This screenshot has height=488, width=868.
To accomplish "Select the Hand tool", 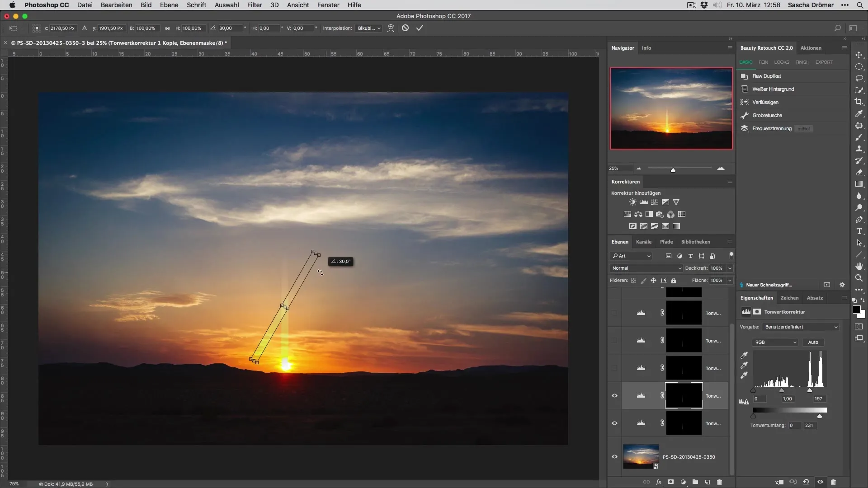I will [x=859, y=266].
